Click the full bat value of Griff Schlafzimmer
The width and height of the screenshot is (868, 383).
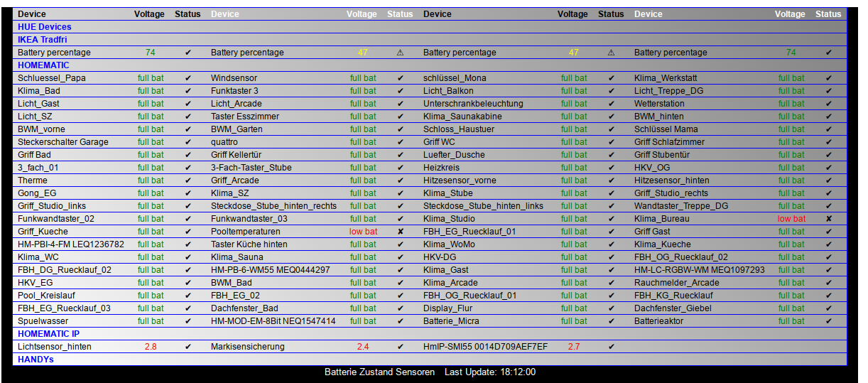[x=791, y=142]
